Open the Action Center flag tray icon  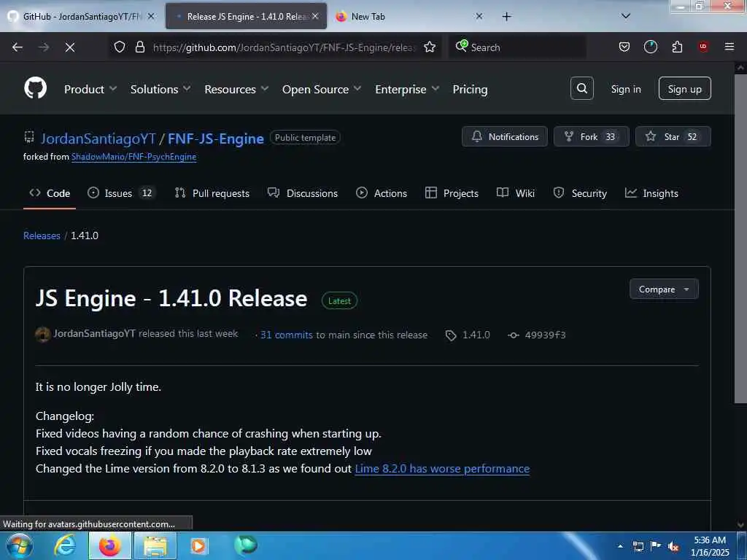coord(656,546)
